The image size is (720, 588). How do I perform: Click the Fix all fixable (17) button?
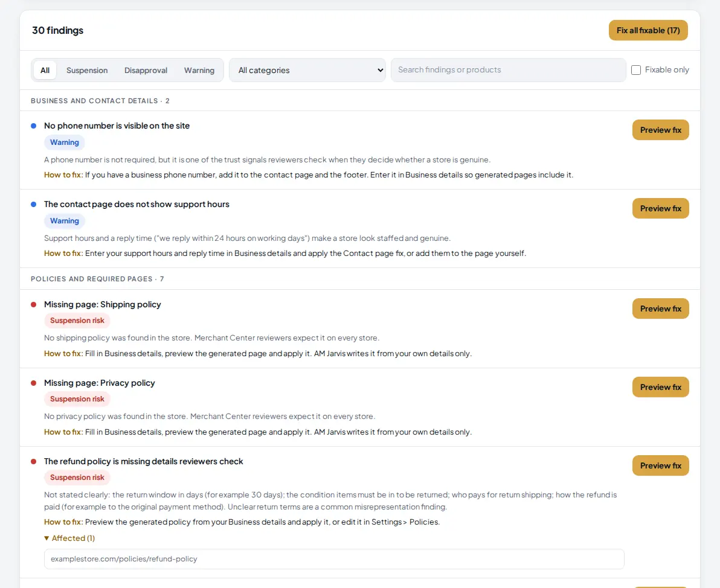(648, 30)
